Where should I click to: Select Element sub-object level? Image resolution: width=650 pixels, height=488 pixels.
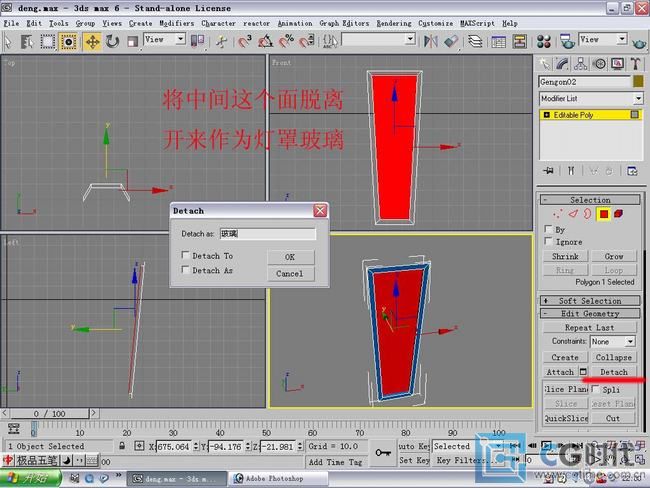click(x=618, y=214)
